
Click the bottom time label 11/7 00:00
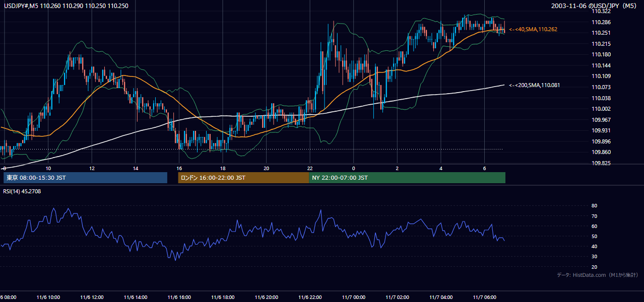[354, 297]
